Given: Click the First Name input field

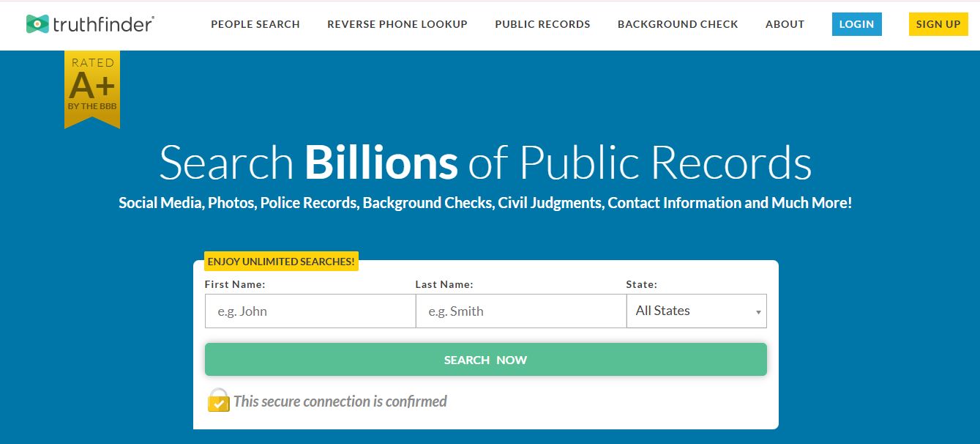Looking at the screenshot, I should click(x=310, y=311).
